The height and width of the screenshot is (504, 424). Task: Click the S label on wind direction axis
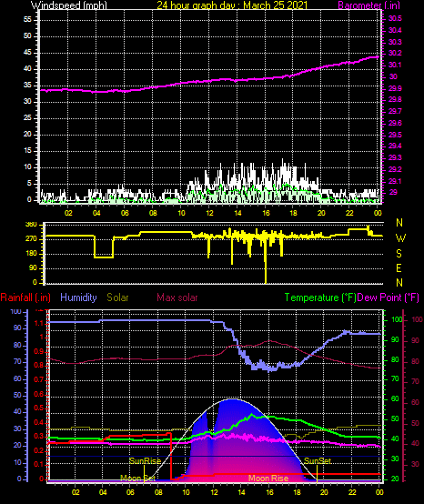click(399, 254)
